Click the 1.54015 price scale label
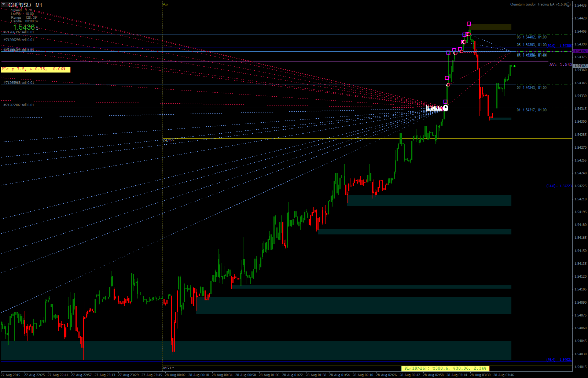Viewport: 588px width, 378px height. tap(581, 367)
